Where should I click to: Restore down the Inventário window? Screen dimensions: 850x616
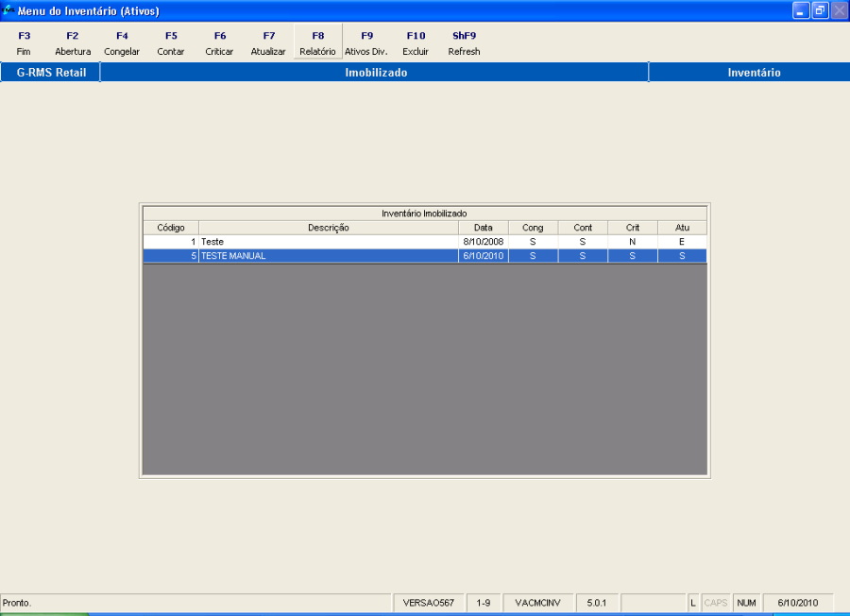[820, 10]
